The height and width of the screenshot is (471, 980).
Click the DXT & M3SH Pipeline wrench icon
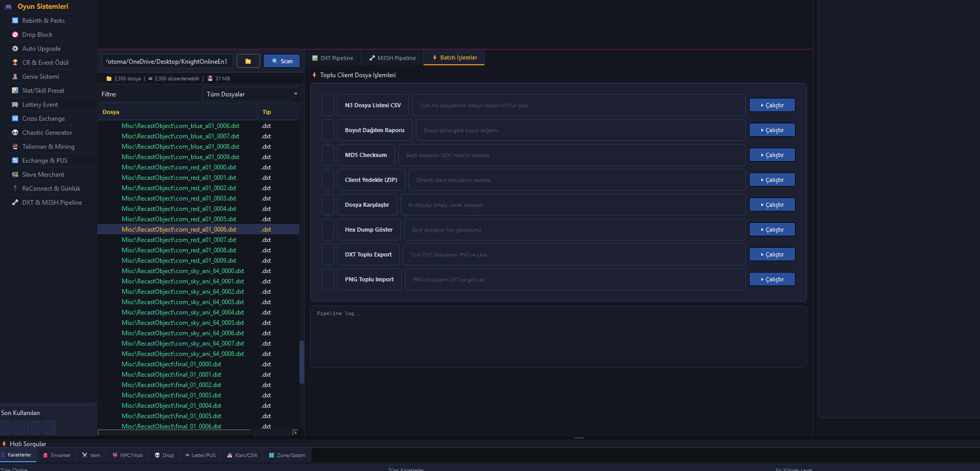coord(15,203)
